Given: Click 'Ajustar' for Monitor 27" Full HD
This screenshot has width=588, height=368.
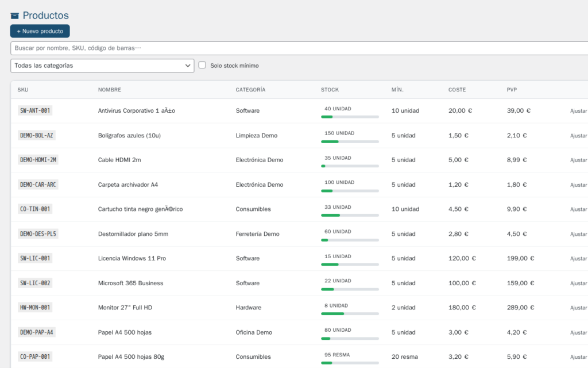Looking at the screenshot, I should pyautogui.click(x=577, y=308).
